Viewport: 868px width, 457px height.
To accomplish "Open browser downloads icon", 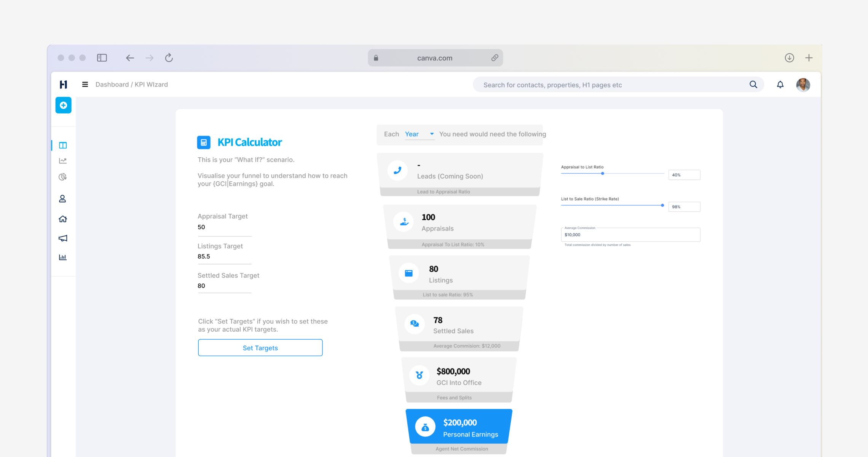I will [789, 58].
